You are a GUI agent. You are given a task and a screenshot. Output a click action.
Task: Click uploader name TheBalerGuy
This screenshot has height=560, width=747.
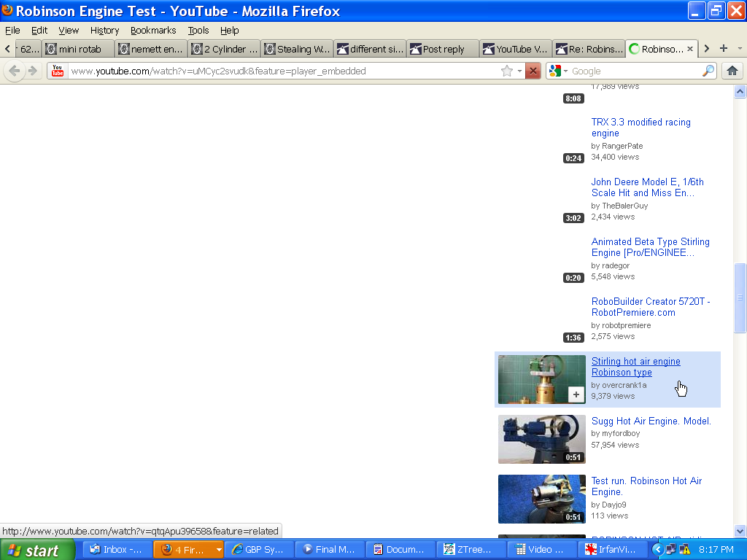[625, 206]
